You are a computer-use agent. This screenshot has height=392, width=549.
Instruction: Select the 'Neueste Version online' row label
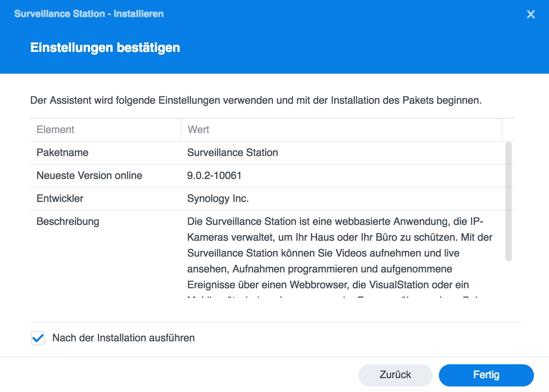89,176
